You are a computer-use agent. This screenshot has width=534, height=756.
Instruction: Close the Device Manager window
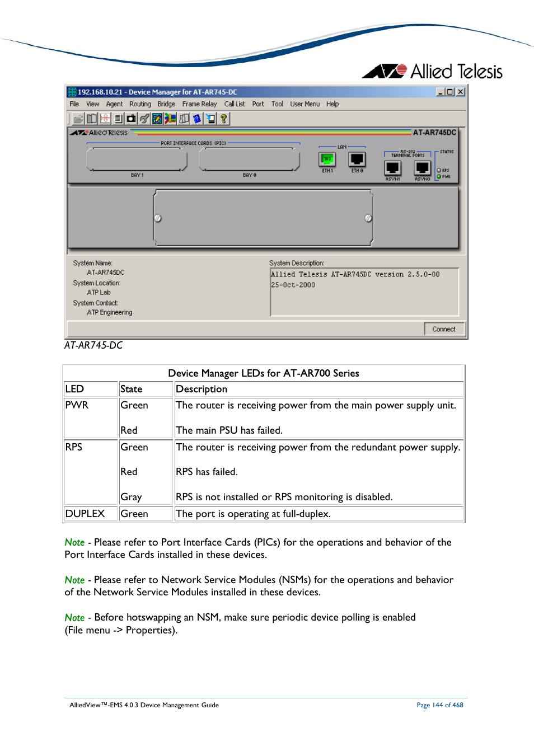pos(460,92)
